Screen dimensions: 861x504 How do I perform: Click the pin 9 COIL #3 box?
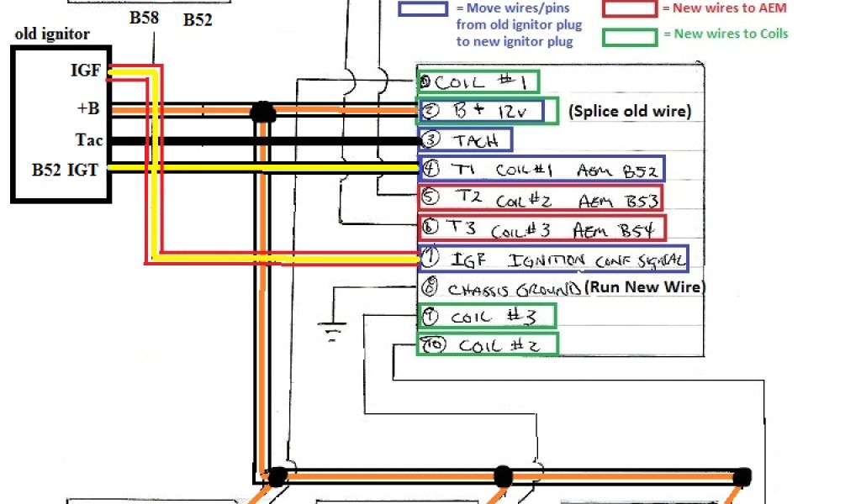coord(487,316)
